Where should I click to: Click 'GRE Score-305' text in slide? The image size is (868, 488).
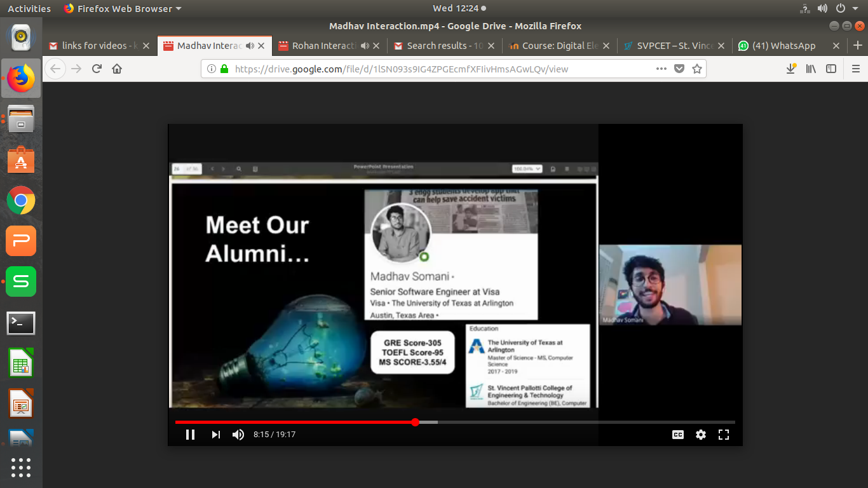(x=412, y=343)
